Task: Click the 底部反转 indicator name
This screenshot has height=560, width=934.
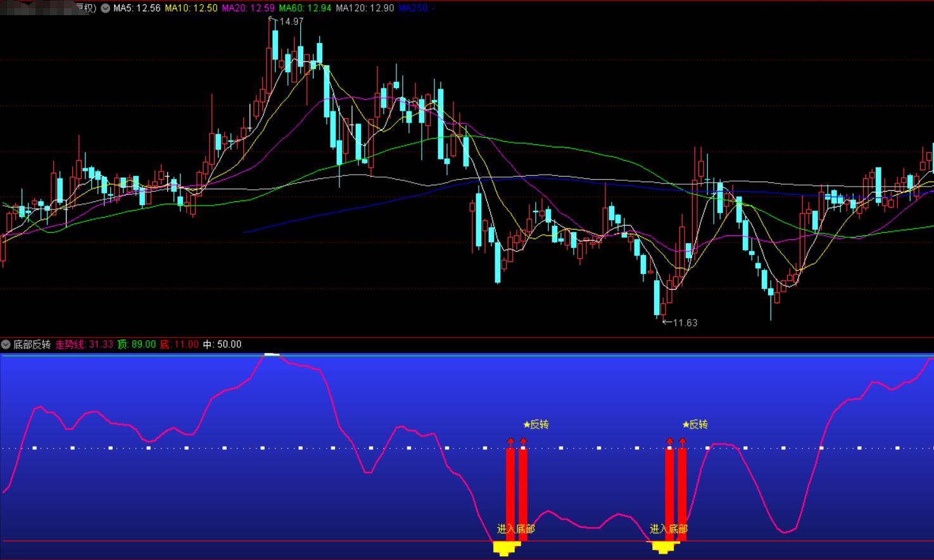Action: pyautogui.click(x=32, y=345)
